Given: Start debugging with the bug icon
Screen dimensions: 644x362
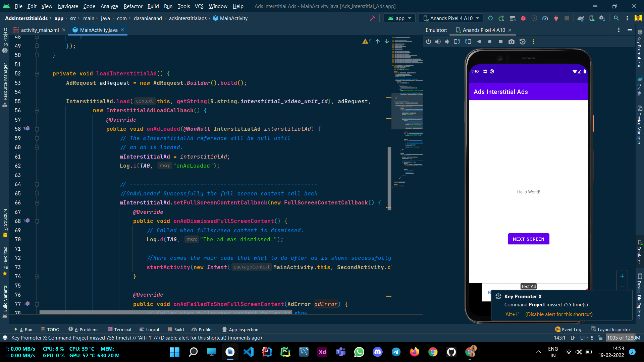Looking at the screenshot, I should (x=523, y=18).
